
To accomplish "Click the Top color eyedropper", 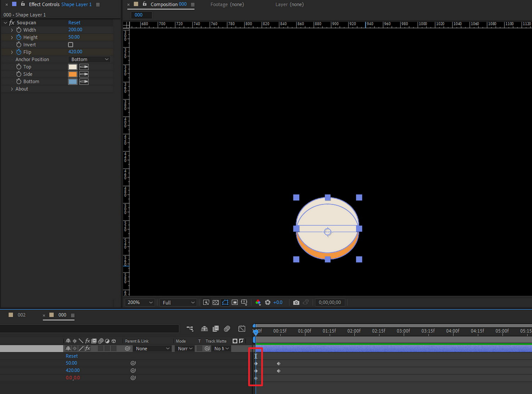I will pos(84,67).
